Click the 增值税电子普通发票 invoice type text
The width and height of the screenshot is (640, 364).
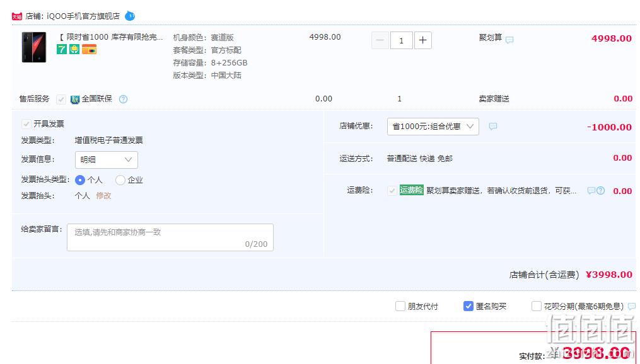tap(108, 140)
